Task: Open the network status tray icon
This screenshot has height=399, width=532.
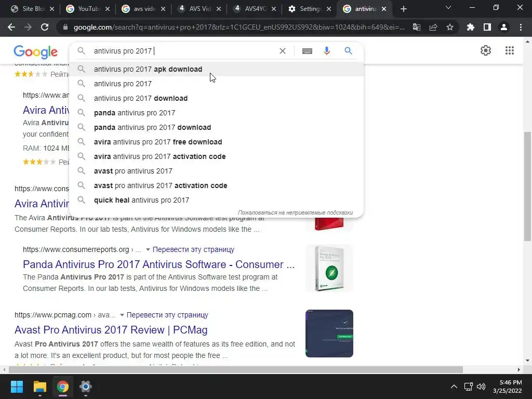Action: [x=468, y=387]
